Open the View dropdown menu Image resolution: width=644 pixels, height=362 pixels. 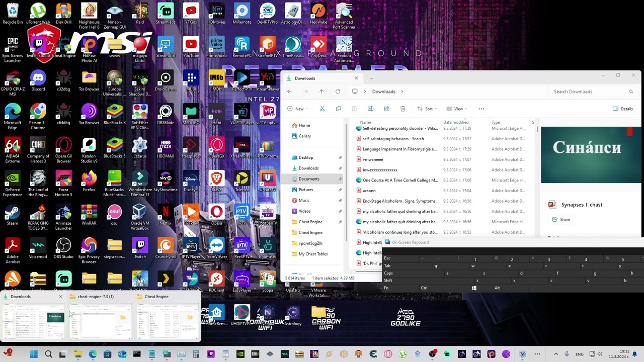point(456,109)
